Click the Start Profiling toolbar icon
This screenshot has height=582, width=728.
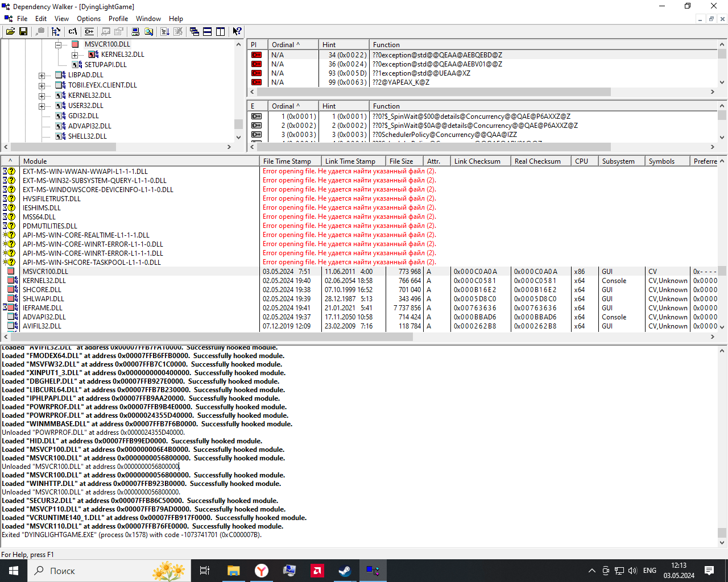pos(165,31)
